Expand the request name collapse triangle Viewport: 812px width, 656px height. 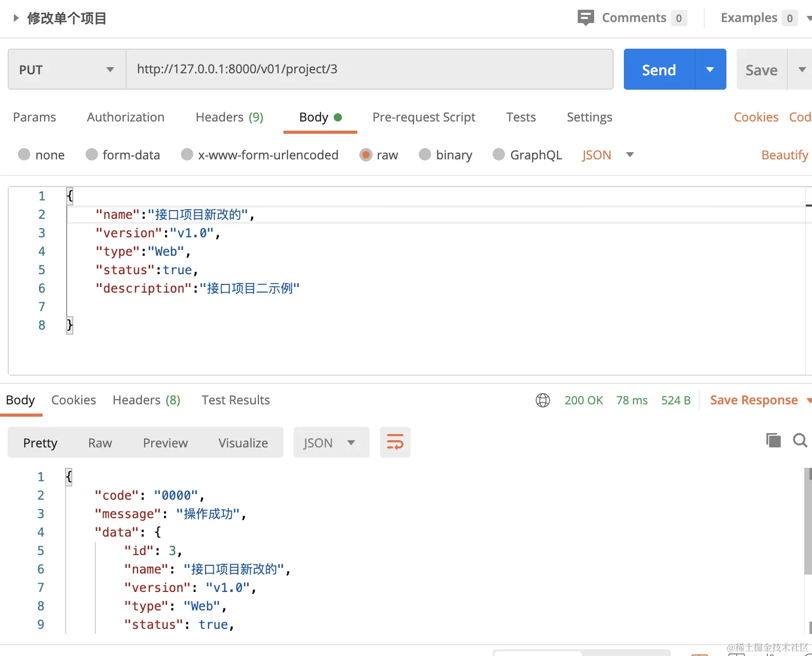[x=16, y=18]
